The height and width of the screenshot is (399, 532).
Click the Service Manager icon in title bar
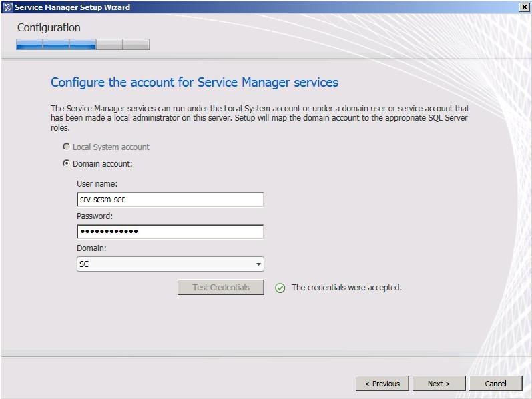point(7,7)
